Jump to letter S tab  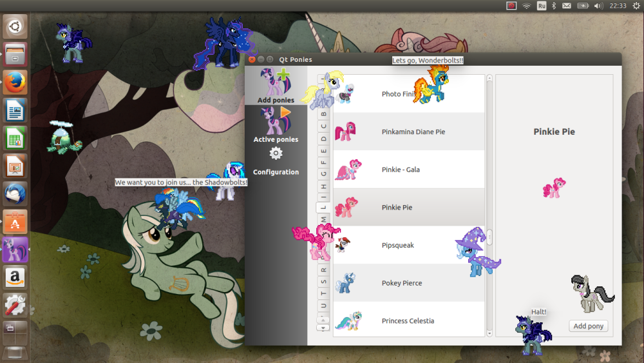[324, 282]
